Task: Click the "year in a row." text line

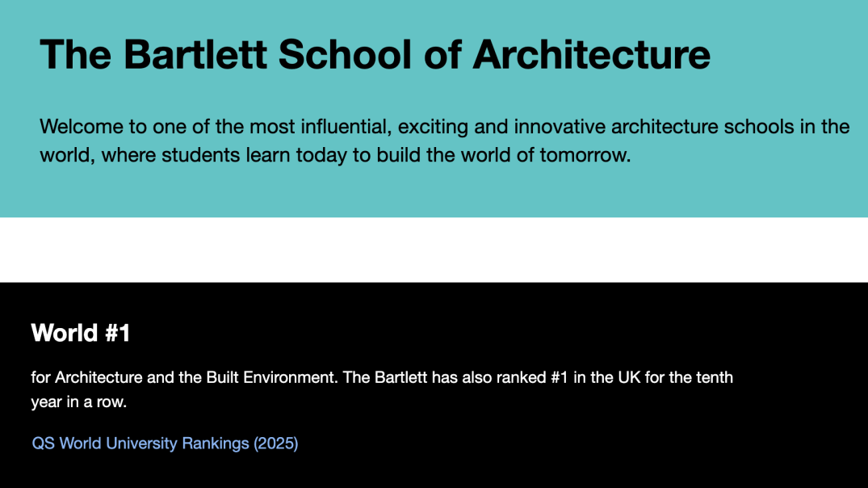Action: [x=78, y=402]
